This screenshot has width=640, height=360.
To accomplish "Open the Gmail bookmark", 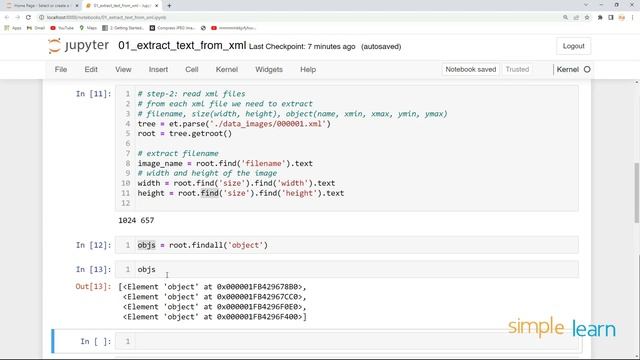I will point(36,28).
